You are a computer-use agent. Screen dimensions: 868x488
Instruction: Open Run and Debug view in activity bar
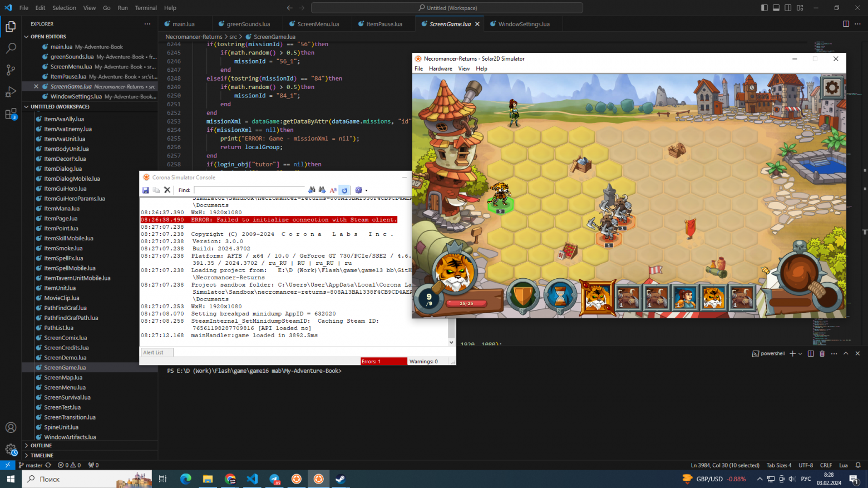(x=11, y=92)
